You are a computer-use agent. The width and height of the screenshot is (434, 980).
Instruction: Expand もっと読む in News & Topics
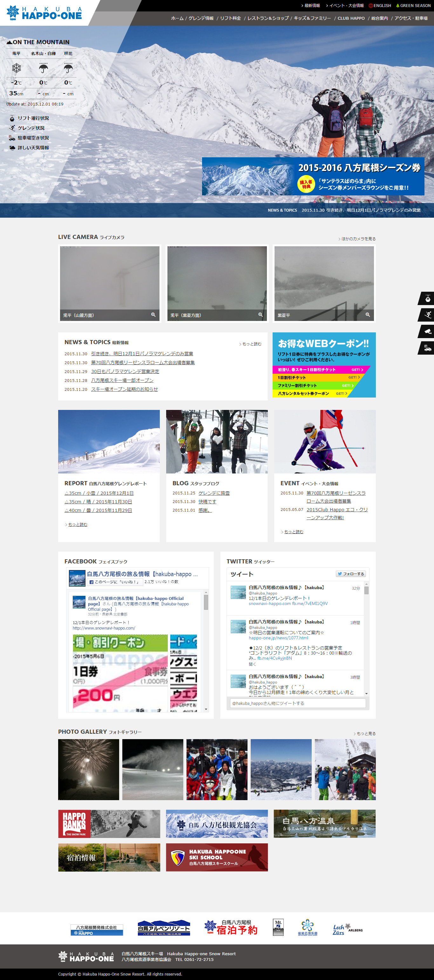click(250, 344)
